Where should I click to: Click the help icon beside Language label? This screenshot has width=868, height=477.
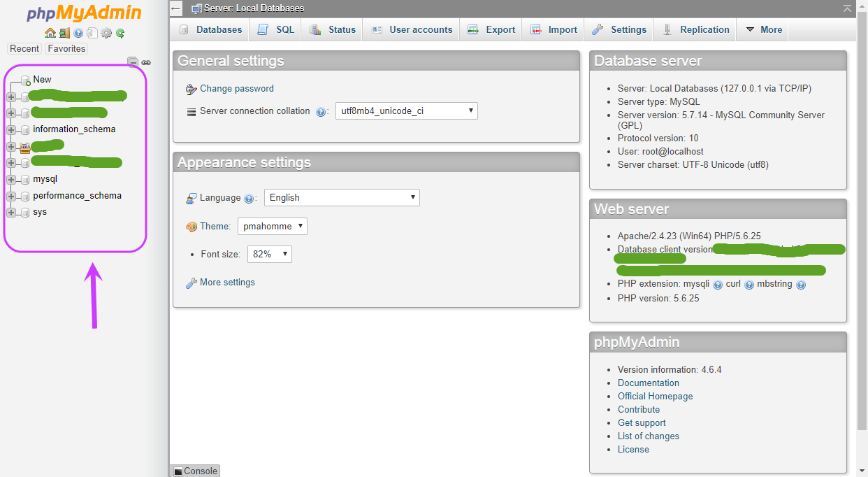(x=249, y=199)
